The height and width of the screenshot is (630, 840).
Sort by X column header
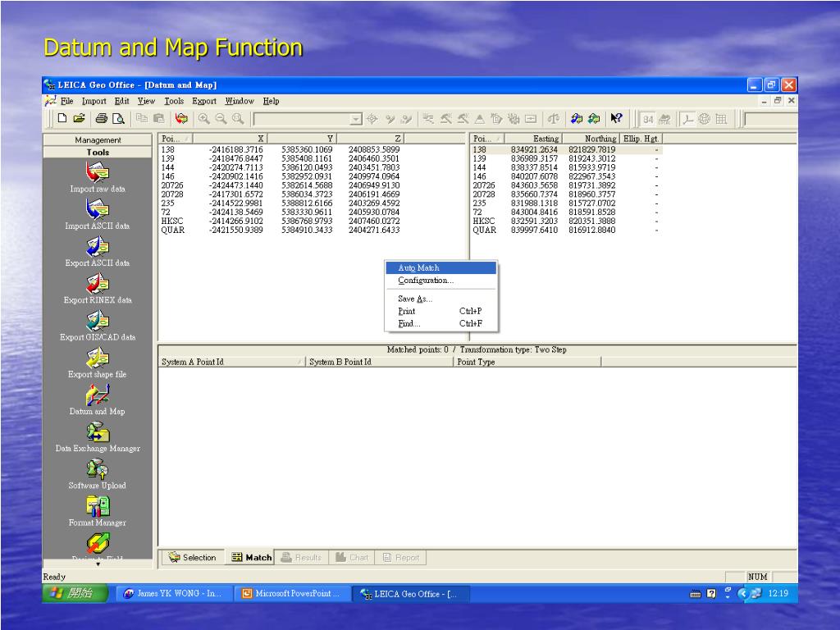tap(230, 138)
